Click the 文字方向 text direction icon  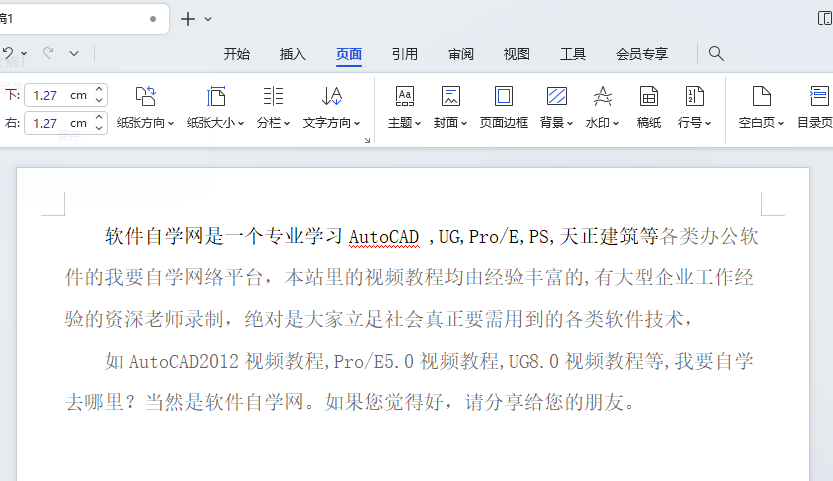(x=332, y=96)
